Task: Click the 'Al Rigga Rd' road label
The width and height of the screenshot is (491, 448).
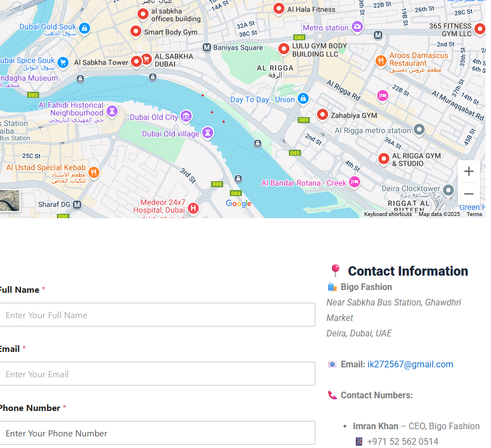Action: point(344,90)
